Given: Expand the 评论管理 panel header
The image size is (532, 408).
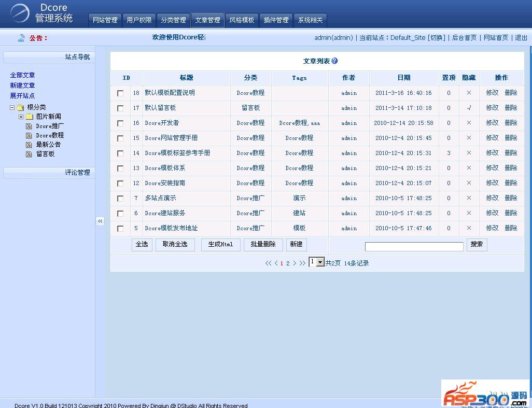Looking at the screenshot, I should [49, 173].
